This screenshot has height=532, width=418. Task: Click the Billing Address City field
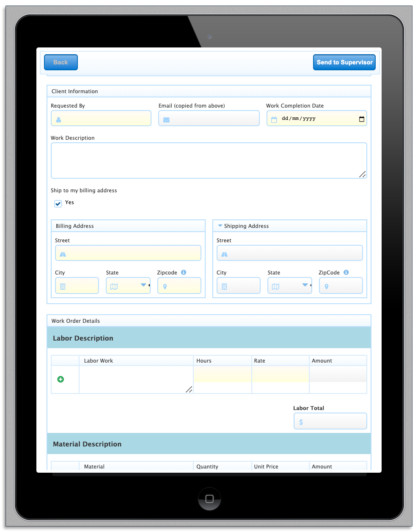pyautogui.click(x=77, y=285)
